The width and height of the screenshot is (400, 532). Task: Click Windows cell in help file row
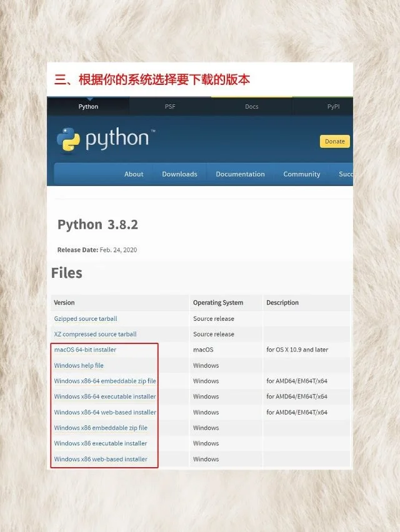[x=206, y=365]
